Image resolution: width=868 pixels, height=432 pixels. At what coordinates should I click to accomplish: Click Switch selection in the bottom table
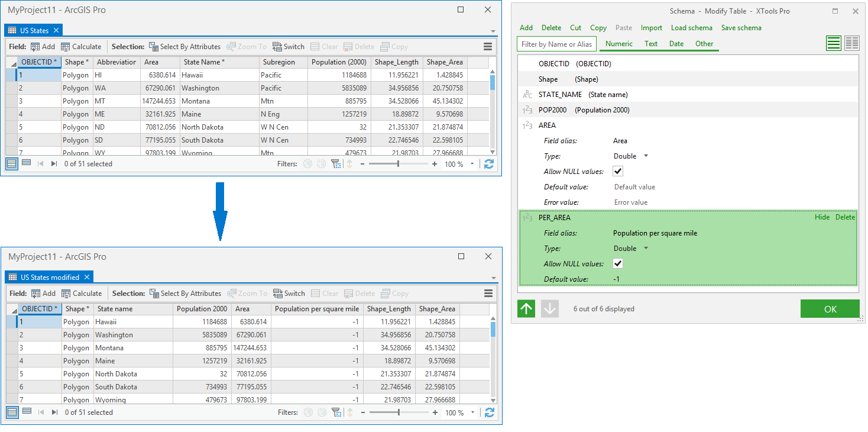point(289,294)
